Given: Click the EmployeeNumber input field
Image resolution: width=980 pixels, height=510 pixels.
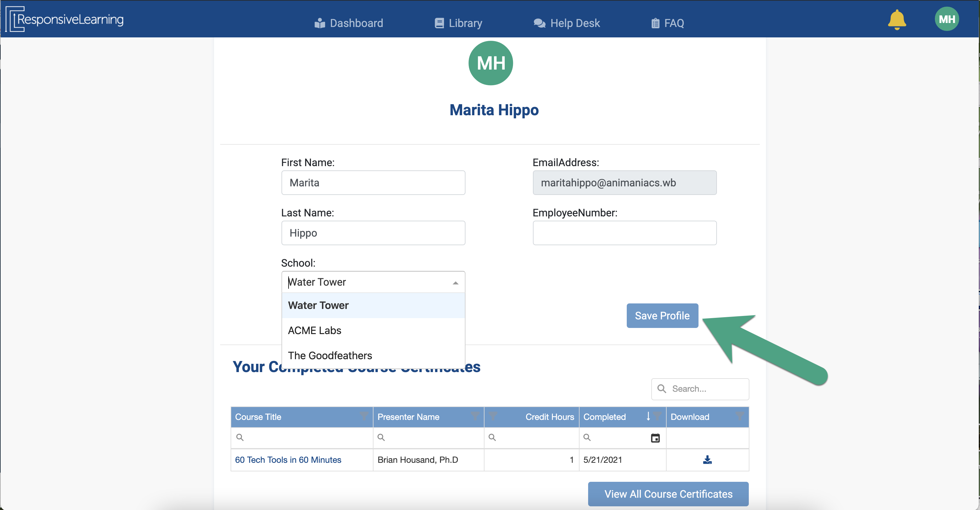Looking at the screenshot, I should coord(624,233).
